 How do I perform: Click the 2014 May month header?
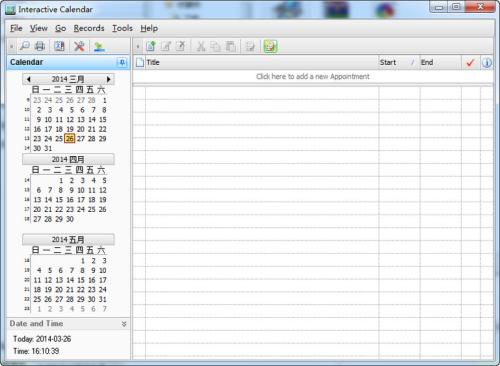tap(68, 240)
